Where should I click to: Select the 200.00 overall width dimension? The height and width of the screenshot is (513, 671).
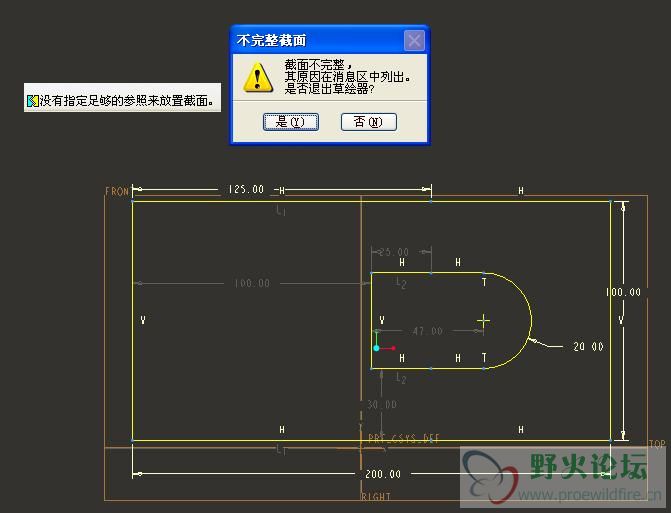(383, 474)
